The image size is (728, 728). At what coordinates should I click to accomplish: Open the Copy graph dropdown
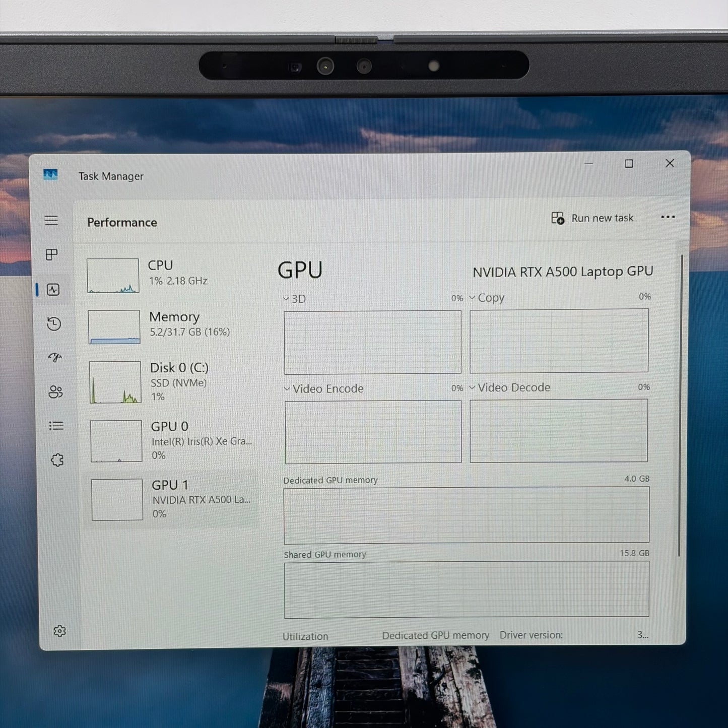(472, 298)
